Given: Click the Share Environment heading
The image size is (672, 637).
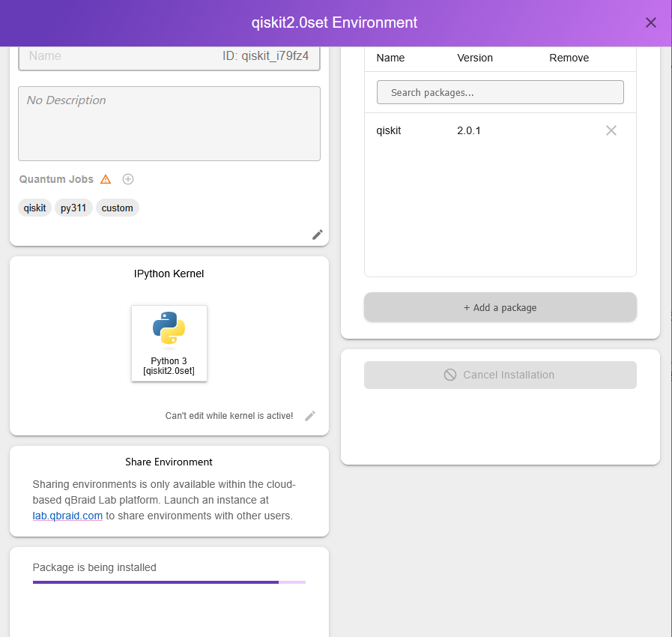Looking at the screenshot, I should click(169, 462).
